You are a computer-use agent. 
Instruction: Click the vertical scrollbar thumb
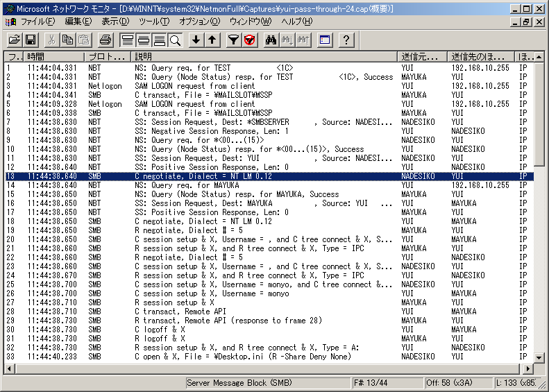539,114
